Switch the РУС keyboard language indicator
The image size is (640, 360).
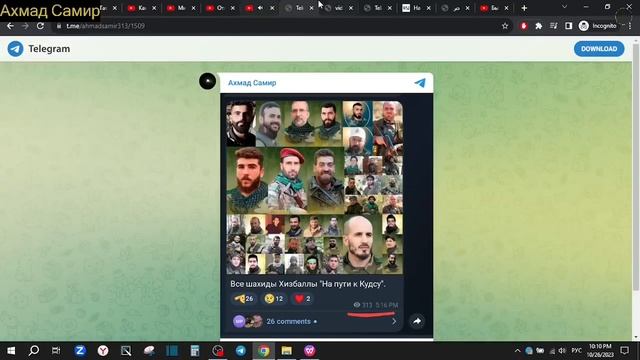[576, 351]
